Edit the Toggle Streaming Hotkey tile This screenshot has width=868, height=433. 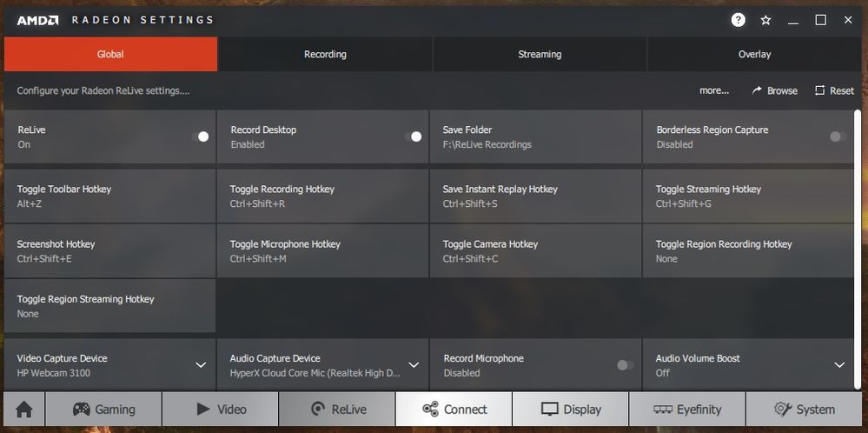coord(748,196)
